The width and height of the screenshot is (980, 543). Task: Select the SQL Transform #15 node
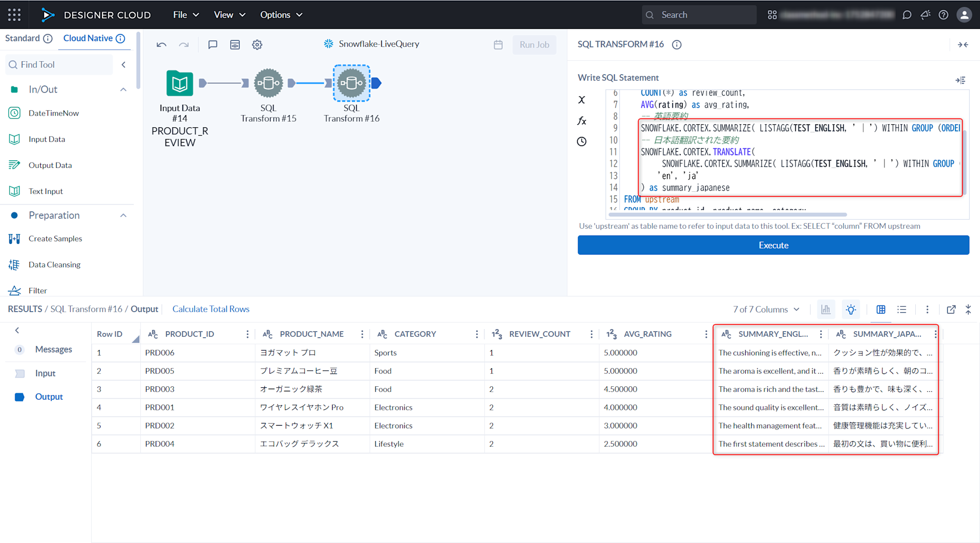point(269,83)
